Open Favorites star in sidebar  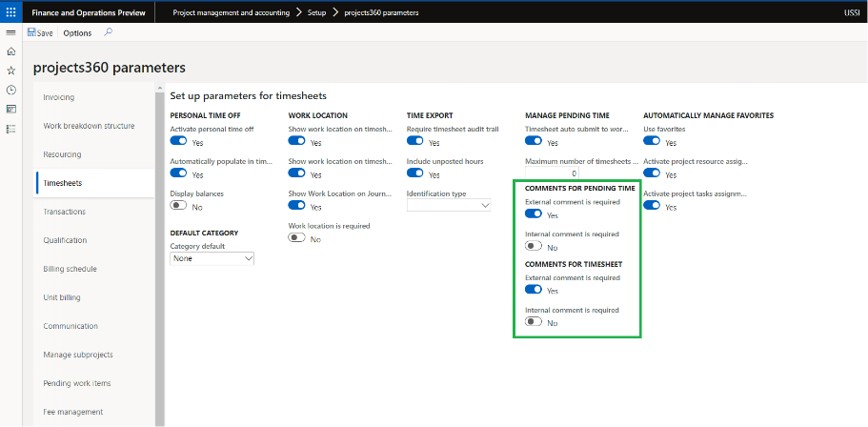[10, 71]
